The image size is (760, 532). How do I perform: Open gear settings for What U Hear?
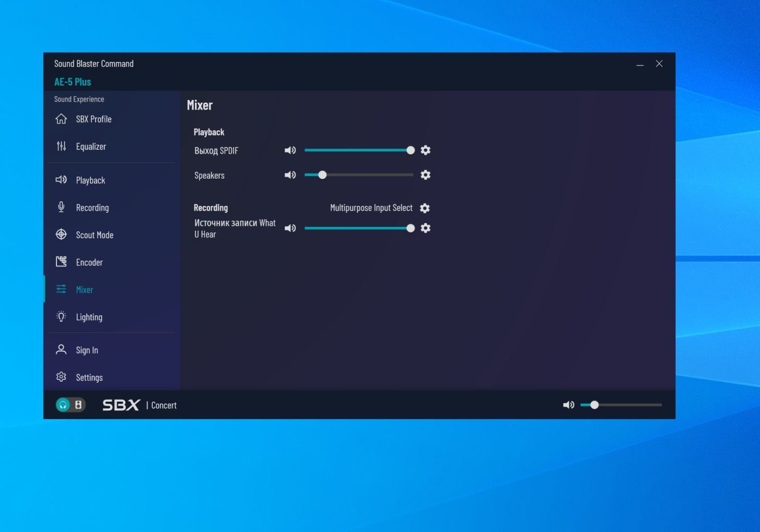(x=426, y=228)
